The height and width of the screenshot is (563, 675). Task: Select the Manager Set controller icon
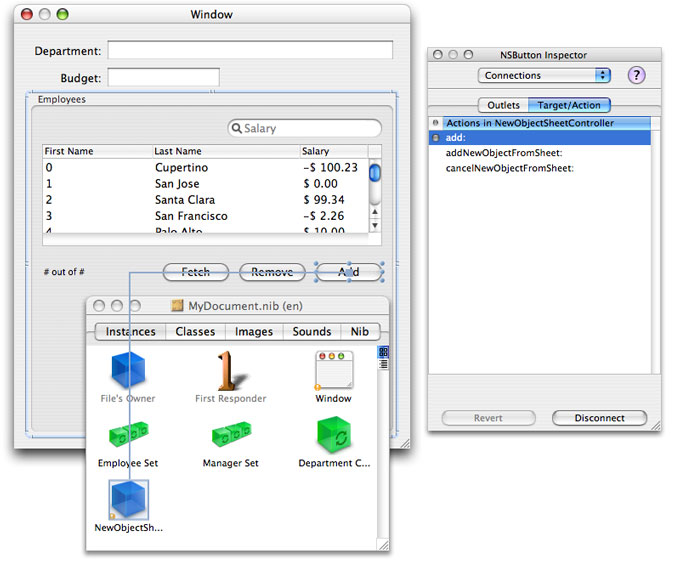pyautogui.click(x=231, y=434)
